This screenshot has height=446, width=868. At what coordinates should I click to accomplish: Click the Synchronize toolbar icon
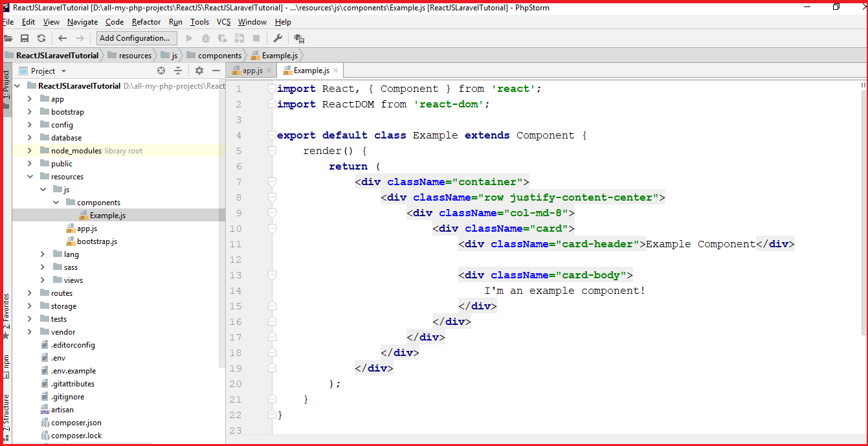[40, 38]
